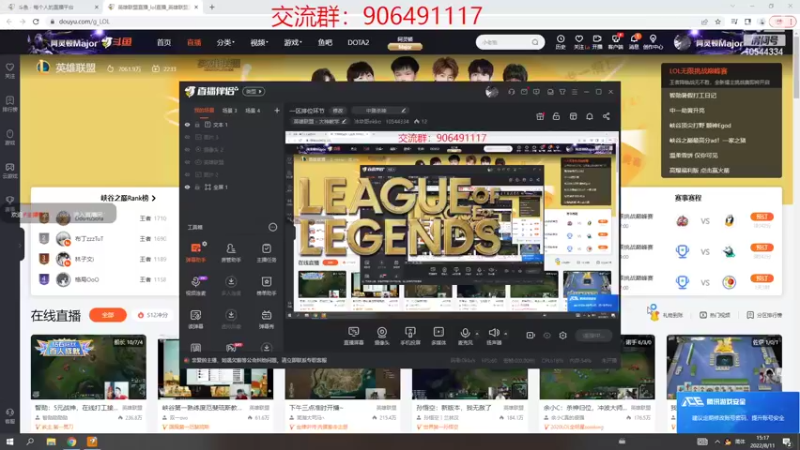The width and height of the screenshot is (800, 450).
Task: Add a new scene with plus button
Action: (x=277, y=111)
